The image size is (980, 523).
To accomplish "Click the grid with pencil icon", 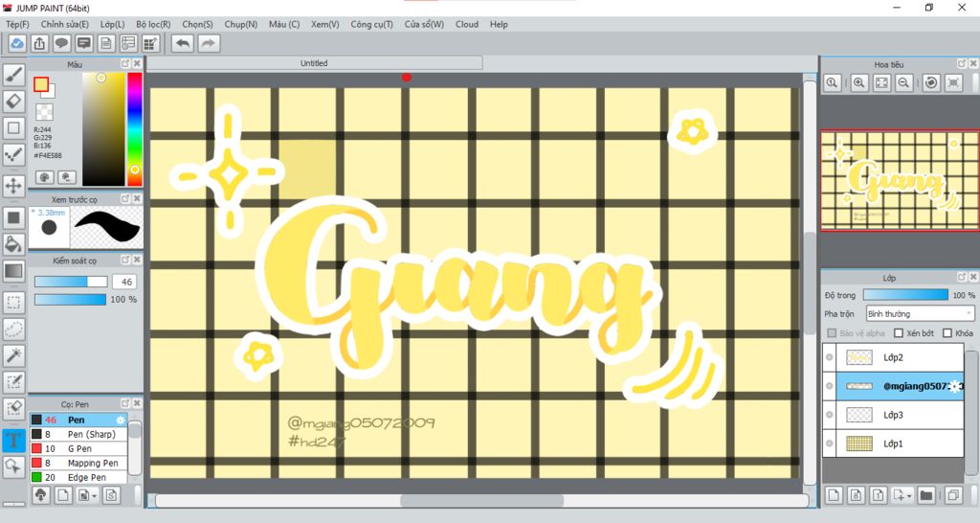I will pyautogui.click(x=150, y=43).
